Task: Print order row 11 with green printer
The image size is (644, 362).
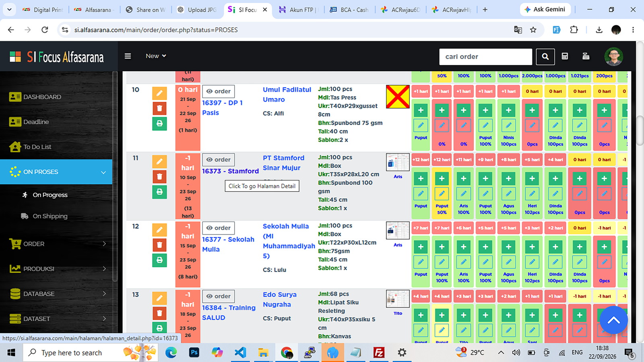Action: click(x=159, y=192)
